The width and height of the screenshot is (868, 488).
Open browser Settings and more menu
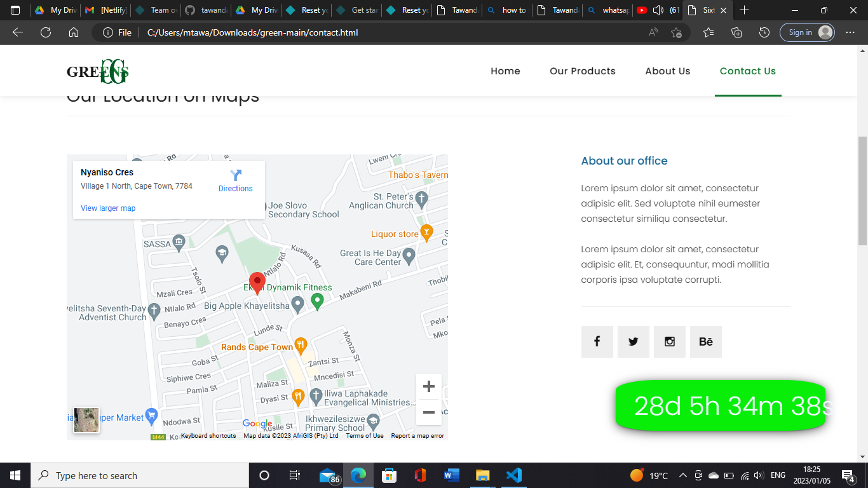(x=850, y=32)
